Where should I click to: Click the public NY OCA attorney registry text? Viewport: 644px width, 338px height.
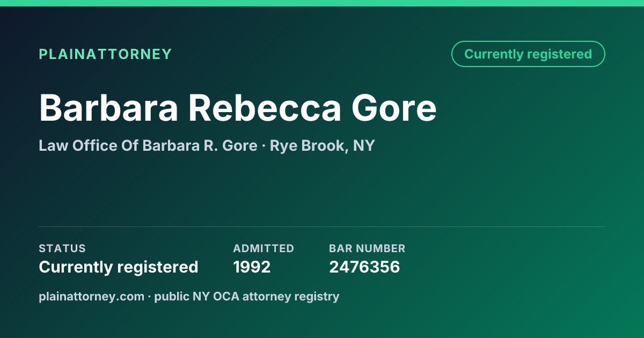click(x=247, y=296)
